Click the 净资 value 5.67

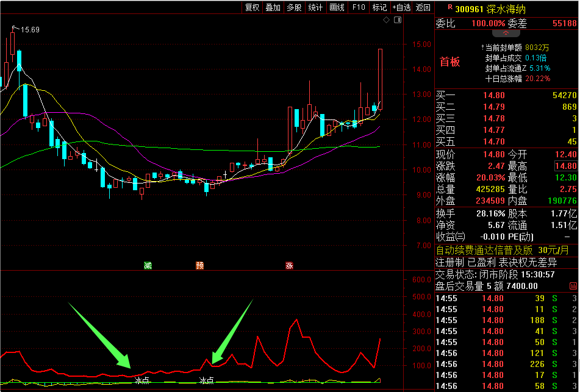pyautogui.click(x=496, y=225)
